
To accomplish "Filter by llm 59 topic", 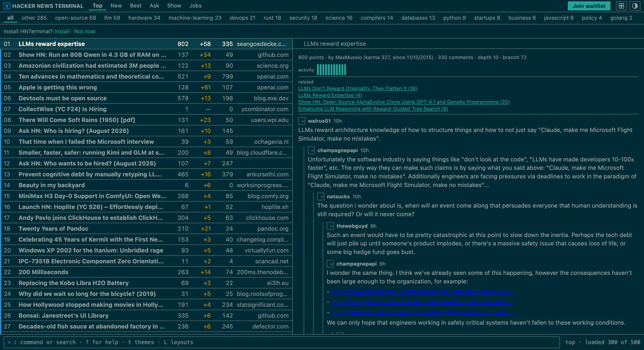I will [x=112, y=18].
